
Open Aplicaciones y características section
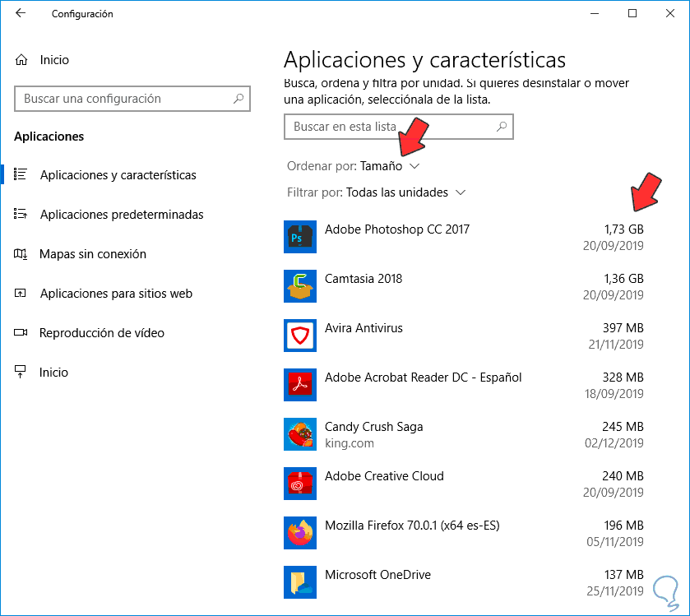coord(118,175)
